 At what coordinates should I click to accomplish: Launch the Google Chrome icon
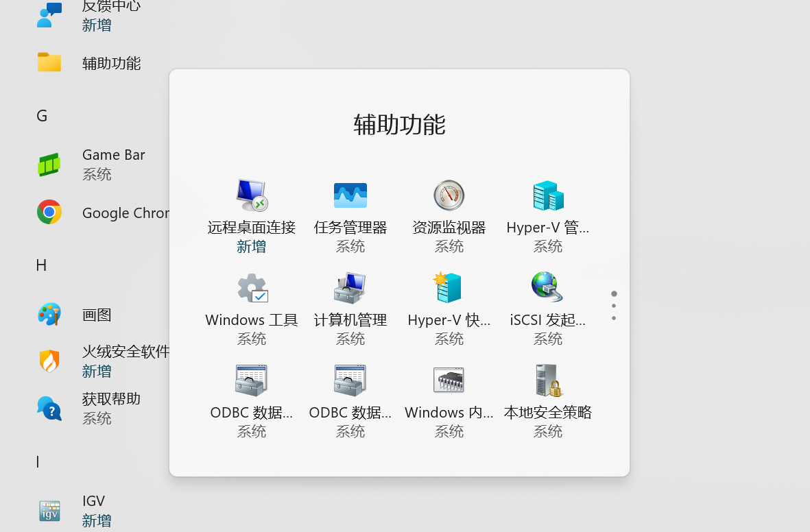coord(49,212)
